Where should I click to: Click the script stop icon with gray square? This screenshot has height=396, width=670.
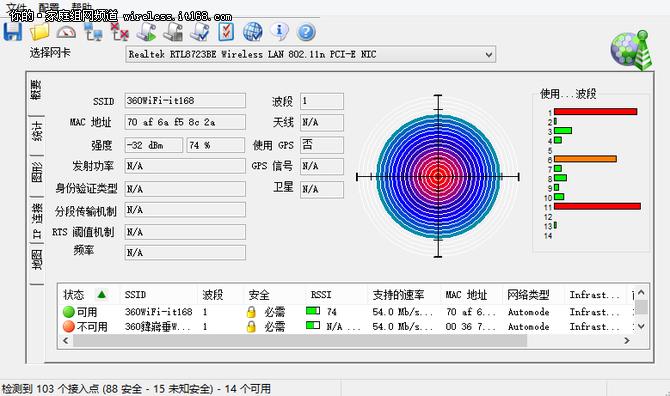[173, 32]
